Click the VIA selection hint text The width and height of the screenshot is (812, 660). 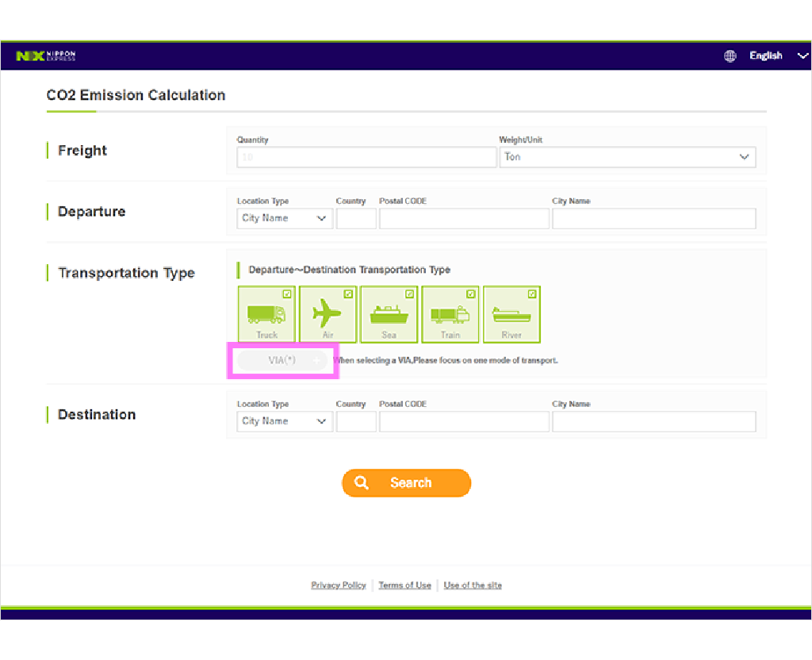tap(446, 361)
